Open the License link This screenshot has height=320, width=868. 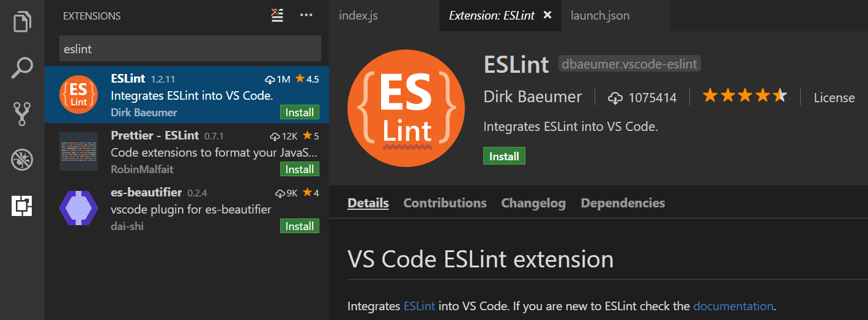click(x=834, y=97)
